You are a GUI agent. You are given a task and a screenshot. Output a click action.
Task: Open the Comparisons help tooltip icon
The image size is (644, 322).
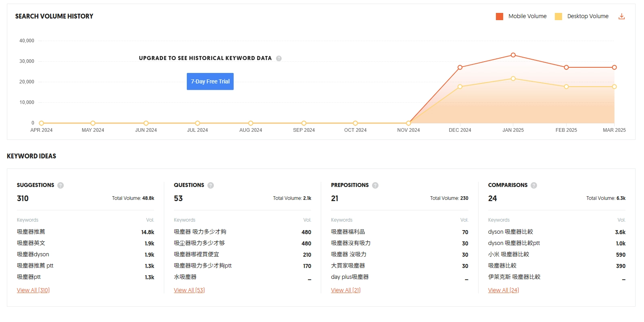point(534,185)
